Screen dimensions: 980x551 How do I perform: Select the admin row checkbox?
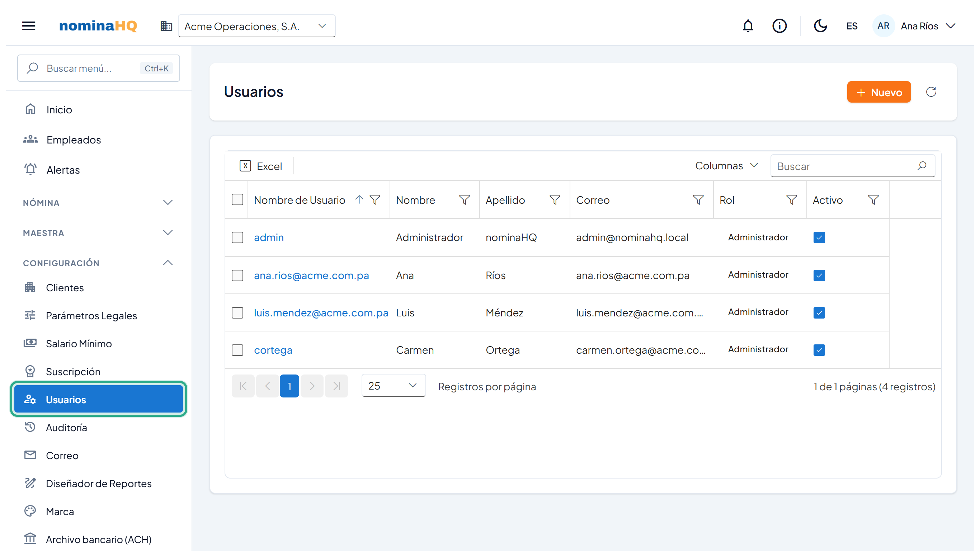(237, 237)
